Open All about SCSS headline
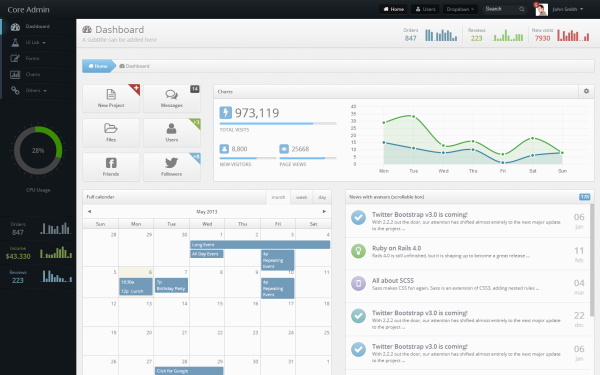The image size is (600, 375). [x=393, y=280]
